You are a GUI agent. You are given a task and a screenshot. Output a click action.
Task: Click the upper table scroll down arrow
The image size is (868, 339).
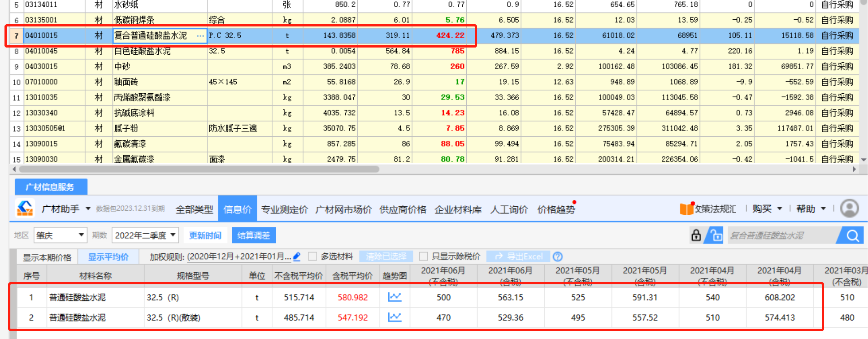pos(864,159)
